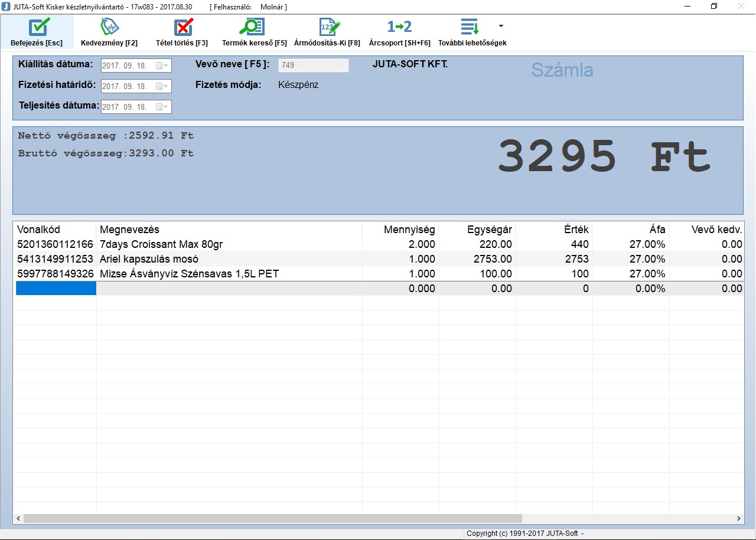756x540 pixels.
Task: Click the Tétel törlés [F3] red X icon
Action: point(183,27)
